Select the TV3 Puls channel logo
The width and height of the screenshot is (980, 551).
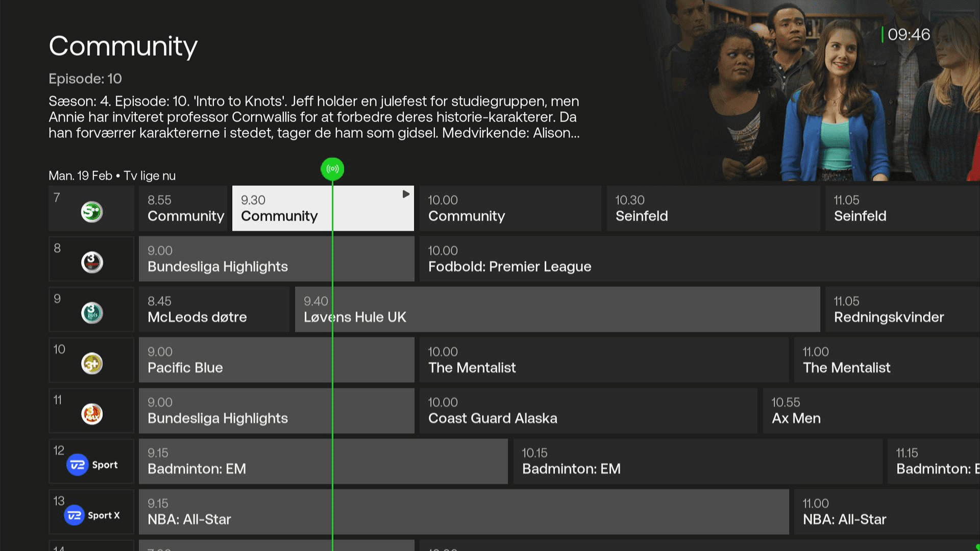(x=91, y=312)
